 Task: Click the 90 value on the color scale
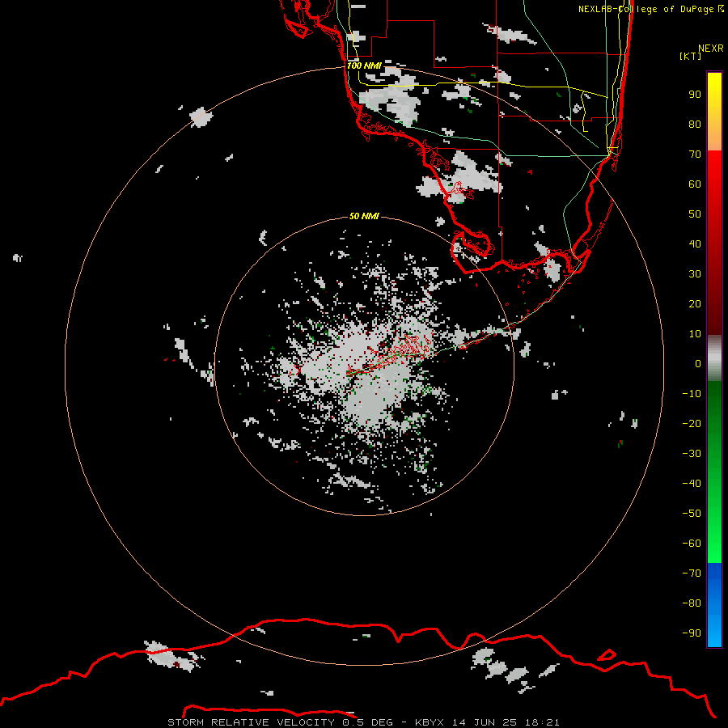click(x=695, y=95)
